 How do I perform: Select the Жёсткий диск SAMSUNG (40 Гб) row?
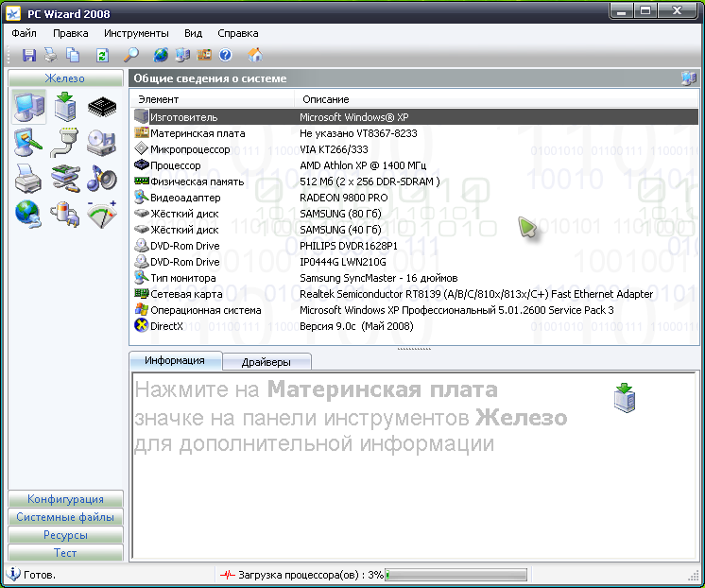click(x=416, y=230)
